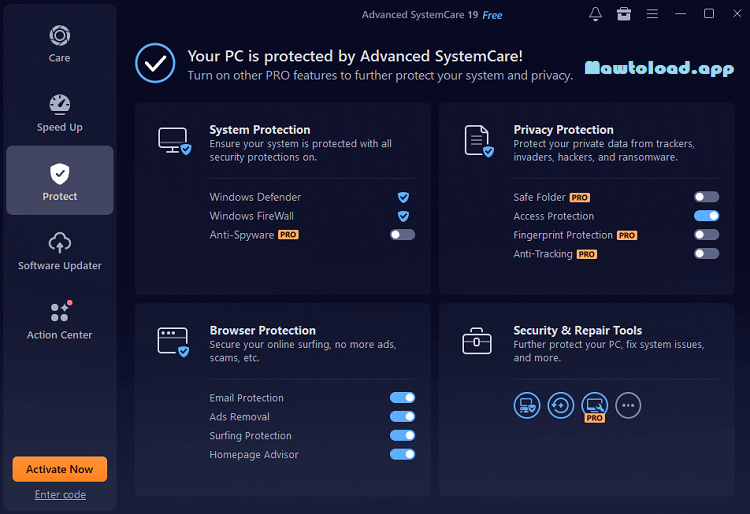Click the Security & Repair toolbox icon

pyautogui.click(x=476, y=341)
